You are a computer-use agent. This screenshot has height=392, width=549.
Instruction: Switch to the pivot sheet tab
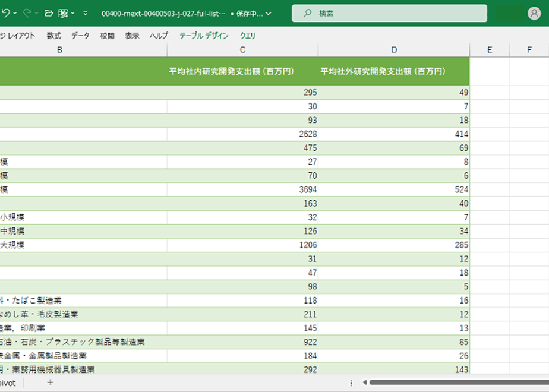tap(8, 383)
